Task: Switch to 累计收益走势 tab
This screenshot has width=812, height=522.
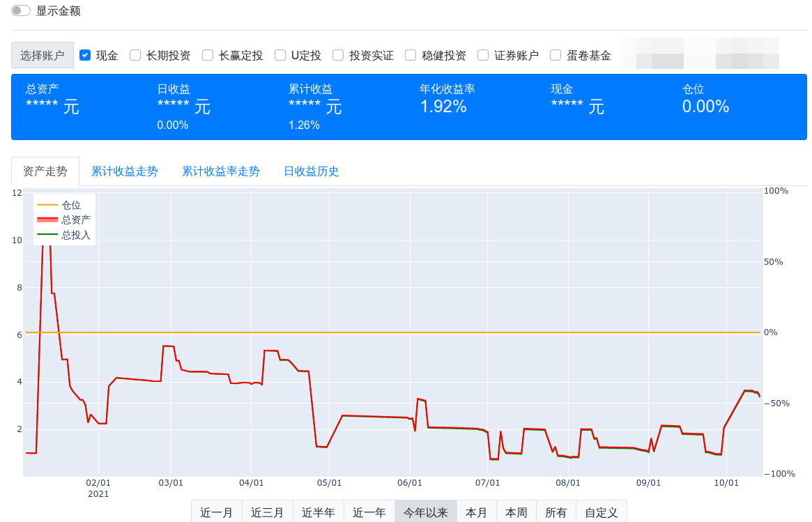Action: pos(125,171)
